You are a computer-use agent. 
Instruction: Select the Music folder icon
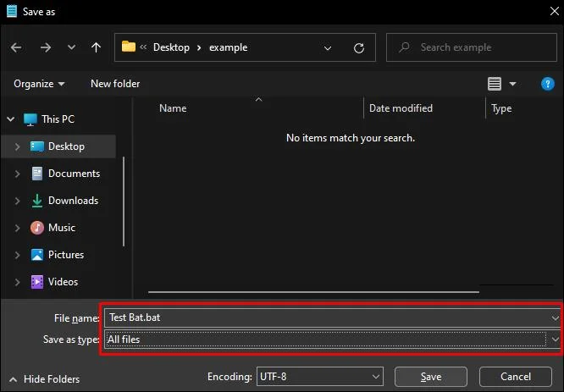(x=37, y=227)
